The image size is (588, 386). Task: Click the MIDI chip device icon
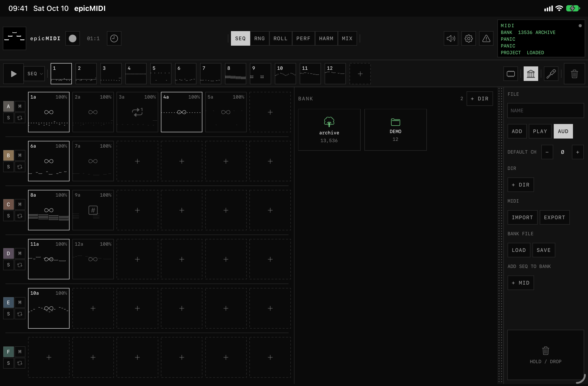(511, 74)
